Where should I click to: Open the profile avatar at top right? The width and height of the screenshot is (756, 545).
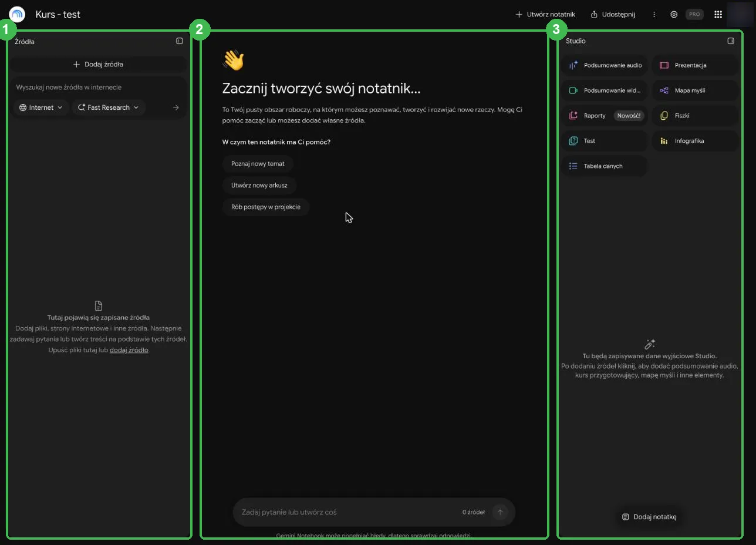coord(739,15)
